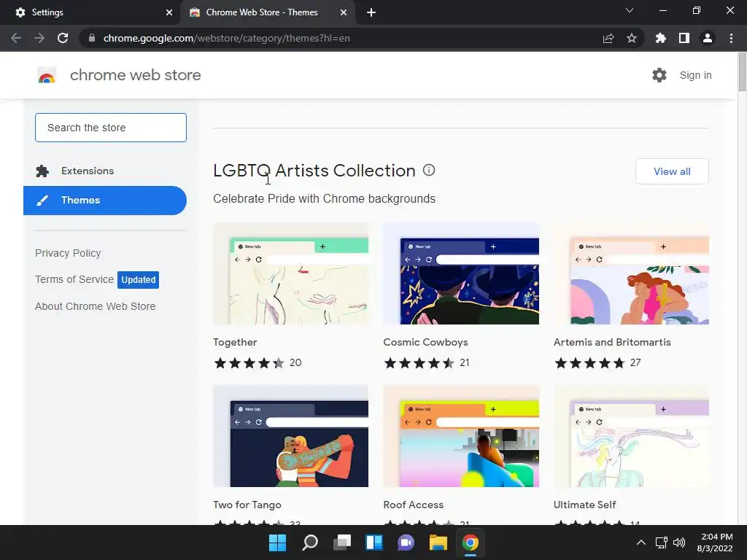The image size is (747, 560).
Task: Open the Extensions puzzle icon in toolbar
Action: pyautogui.click(x=661, y=38)
